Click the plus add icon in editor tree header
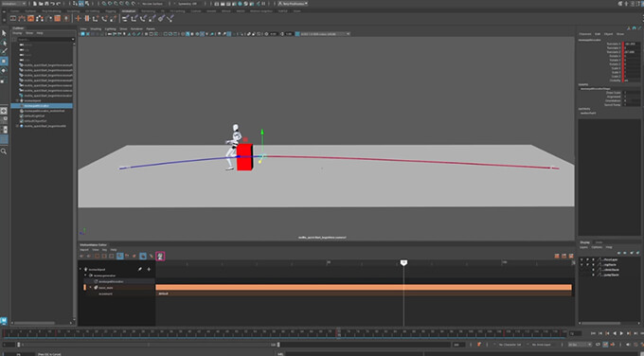This screenshot has width=644, height=356. pyautogui.click(x=149, y=269)
